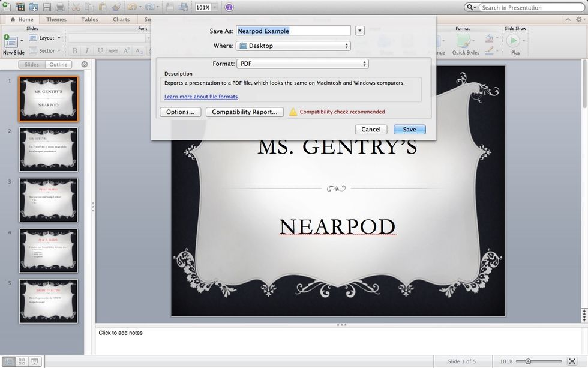Click the Format Painter brush icon
The width and height of the screenshot is (588, 368).
[116, 7]
